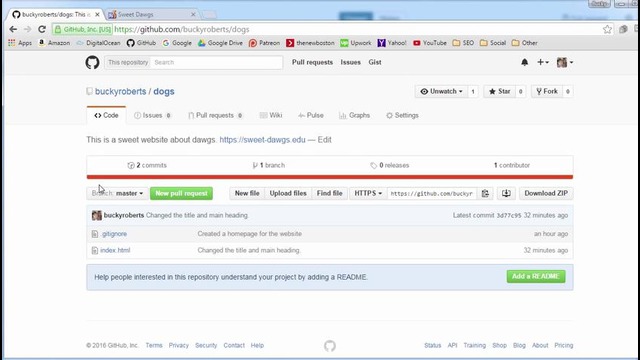640x360 pixels.
Task: Fork the dogs repository
Action: [x=547, y=91]
